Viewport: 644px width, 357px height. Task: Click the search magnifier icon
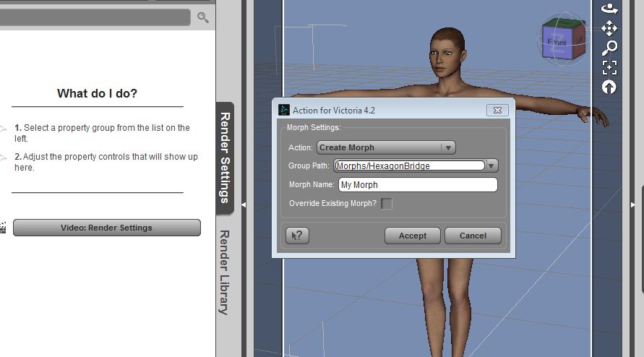[x=203, y=17]
